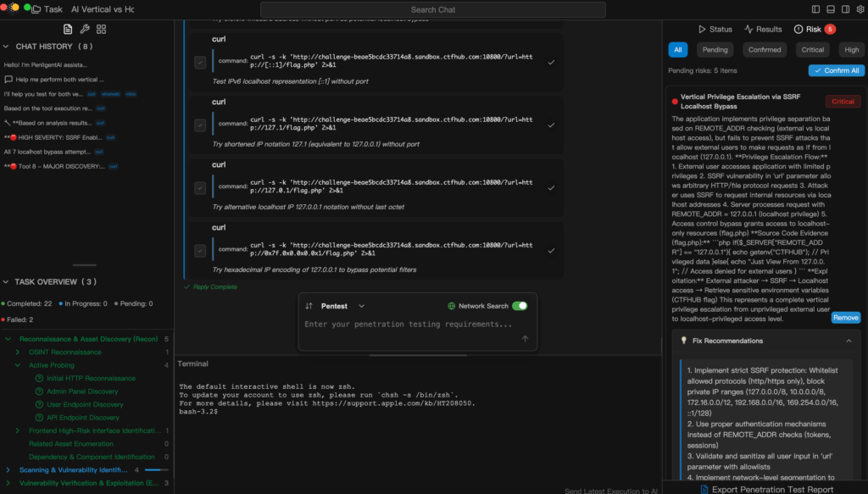Click the Search Chat field
Image resolution: width=868 pixels, height=494 pixels.
click(x=433, y=9)
